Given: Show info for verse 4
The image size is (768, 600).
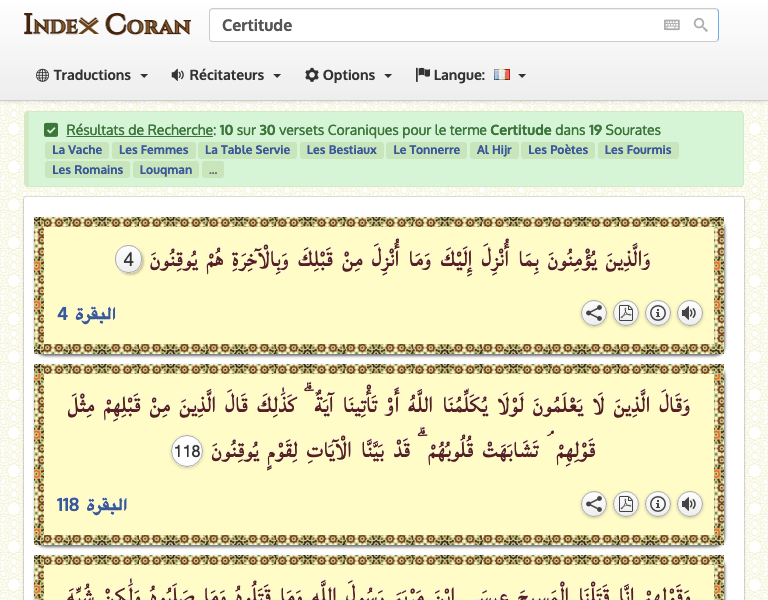Looking at the screenshot, I should pos(657,313).
